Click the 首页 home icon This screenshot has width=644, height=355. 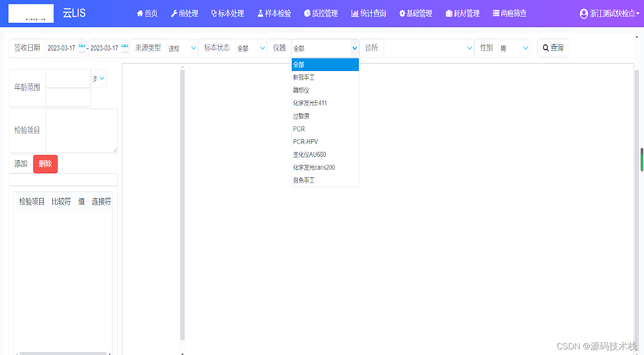point(140,14)
